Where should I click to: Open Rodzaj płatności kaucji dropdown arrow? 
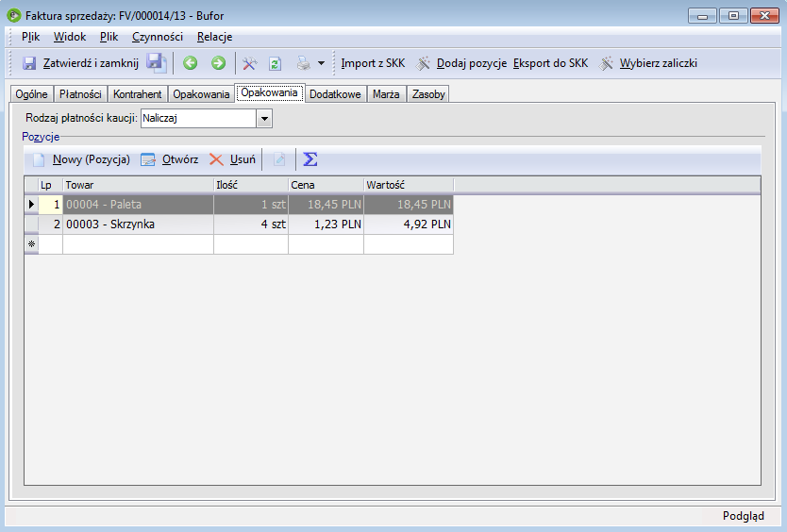[x=264, y=119]
